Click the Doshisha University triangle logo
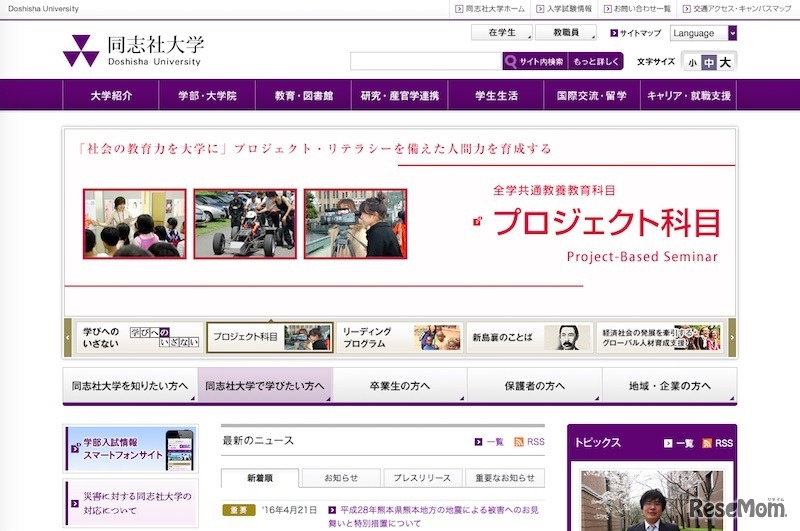This screenshot has width=800, height=531. [x=81, y=51]
